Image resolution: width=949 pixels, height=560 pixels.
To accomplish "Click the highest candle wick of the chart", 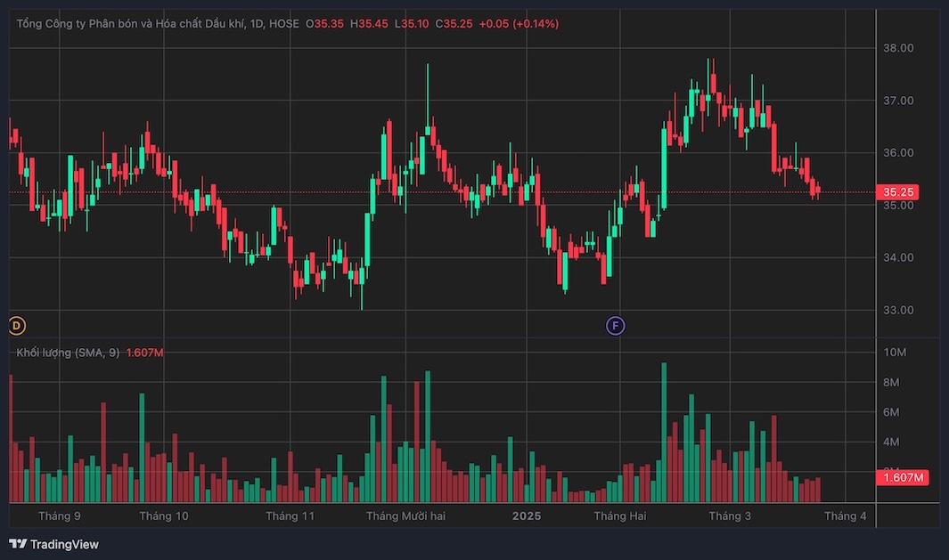I will (708, 61).
